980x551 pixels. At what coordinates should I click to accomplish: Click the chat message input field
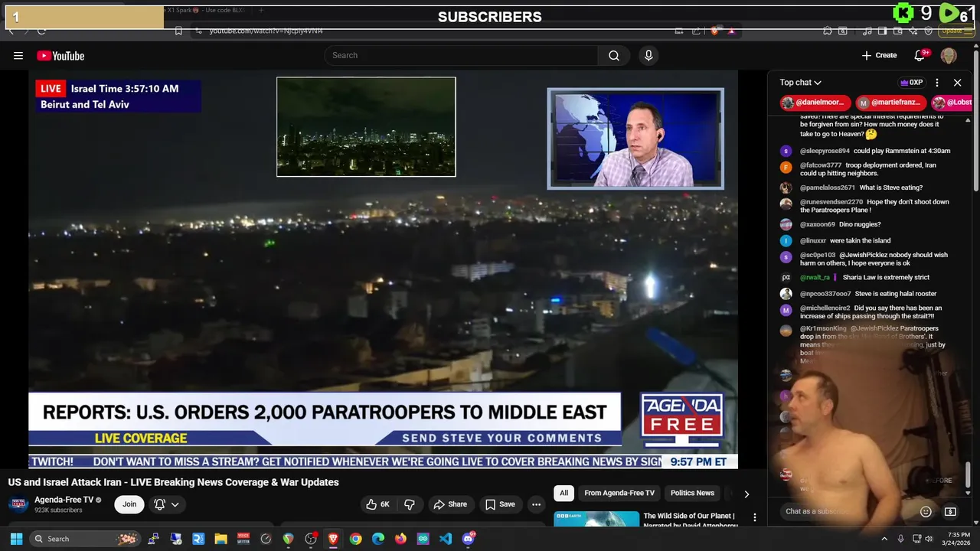[846, 511]
